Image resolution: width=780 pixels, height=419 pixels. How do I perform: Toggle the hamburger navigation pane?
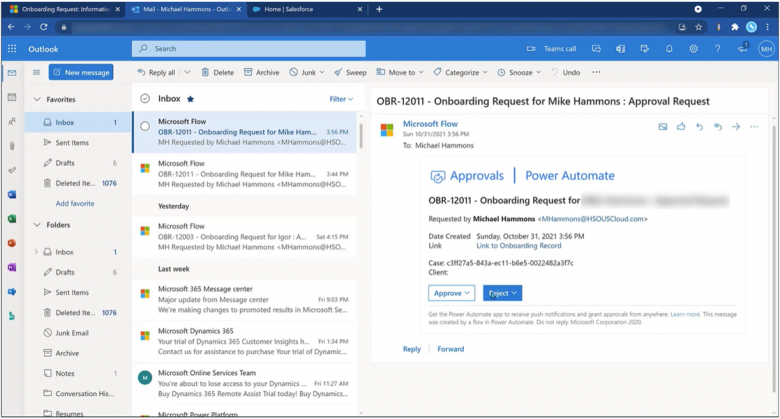point(36,73)
